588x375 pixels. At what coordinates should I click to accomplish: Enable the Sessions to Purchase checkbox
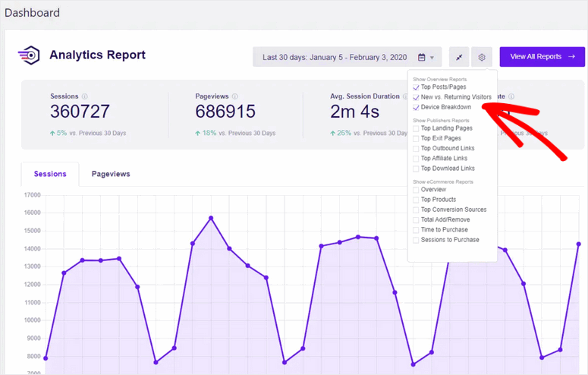(416, 240)
